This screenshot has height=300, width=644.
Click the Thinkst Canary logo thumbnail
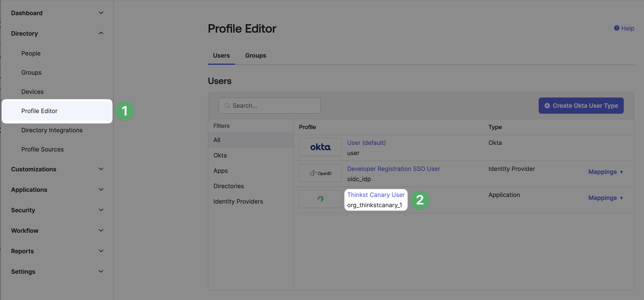pyautogui.click(x=320, y=199)
